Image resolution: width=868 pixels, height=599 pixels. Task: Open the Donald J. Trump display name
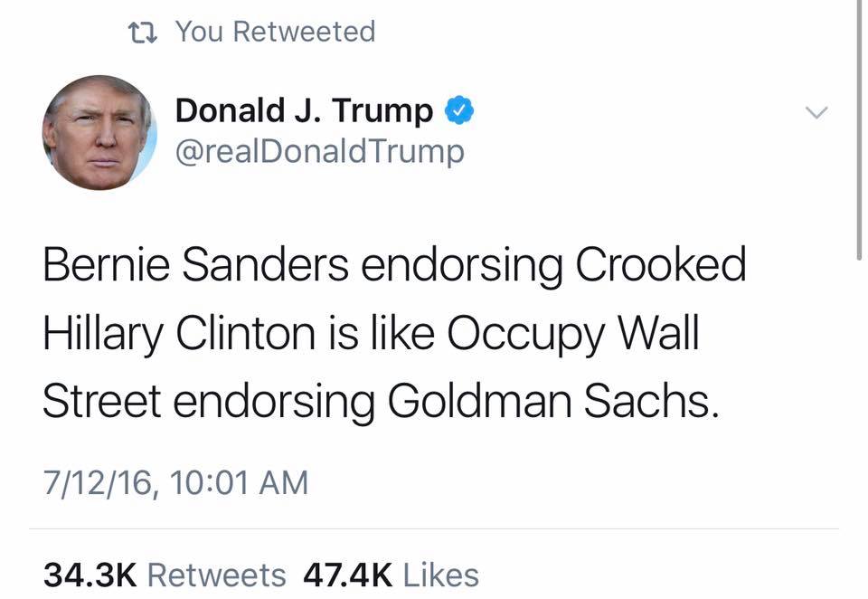[x=304, y=111]
